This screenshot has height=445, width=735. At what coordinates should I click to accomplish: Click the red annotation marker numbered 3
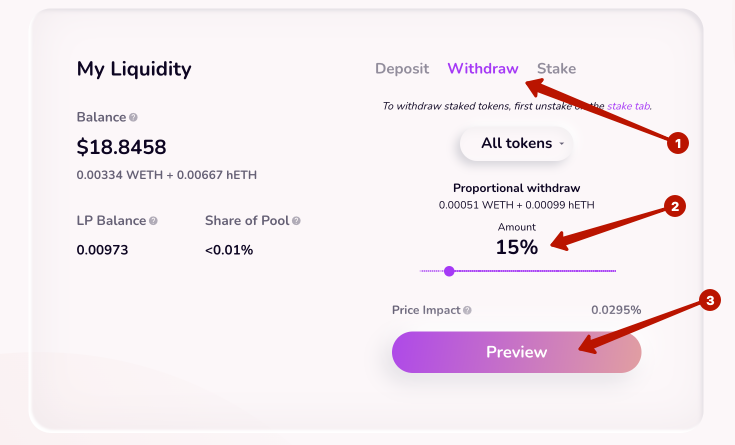(x=709, y=300)
